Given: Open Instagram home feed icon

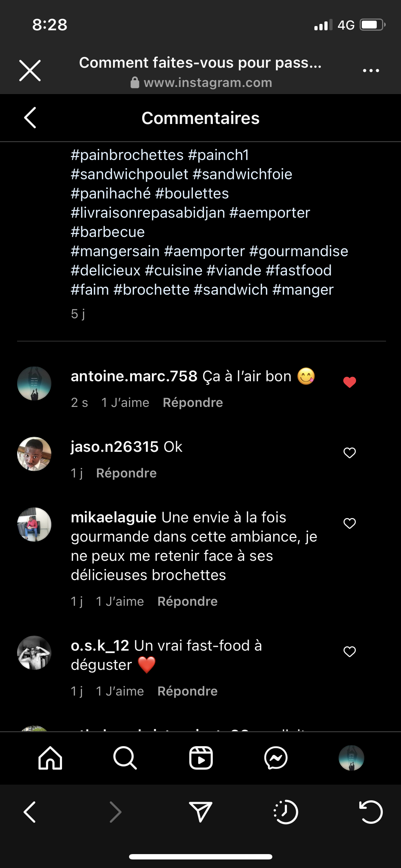Looking at the screenshot, I should tap(50, 758).
